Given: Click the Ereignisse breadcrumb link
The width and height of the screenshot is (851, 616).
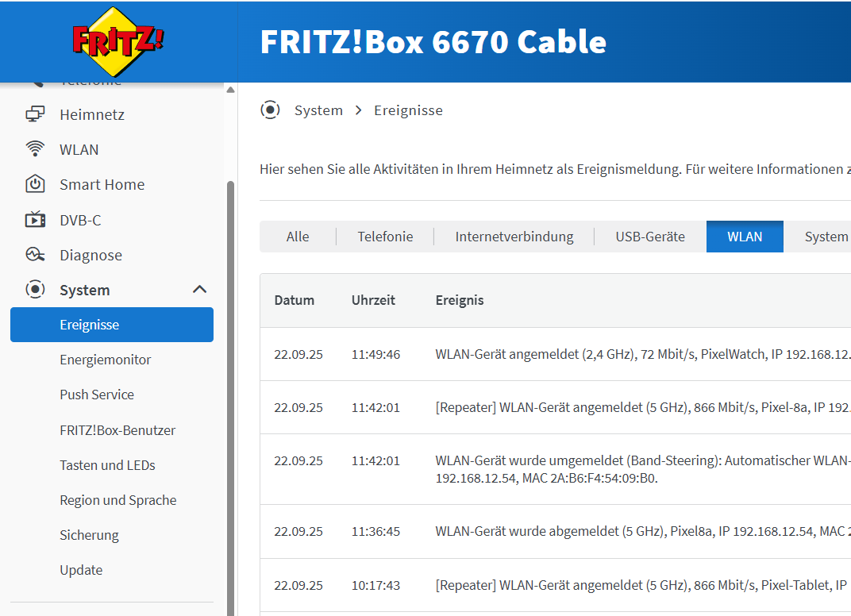Looking at the screenshot, I should [408, 110].
